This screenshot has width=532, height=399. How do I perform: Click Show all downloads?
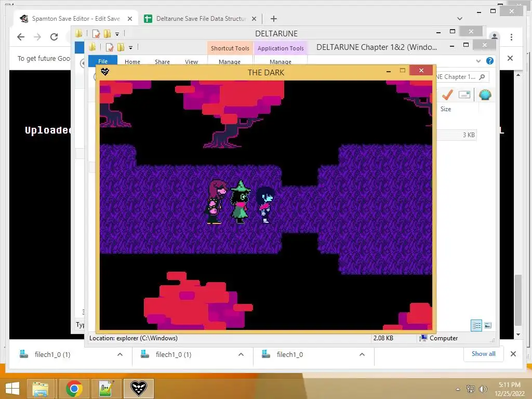483,354
